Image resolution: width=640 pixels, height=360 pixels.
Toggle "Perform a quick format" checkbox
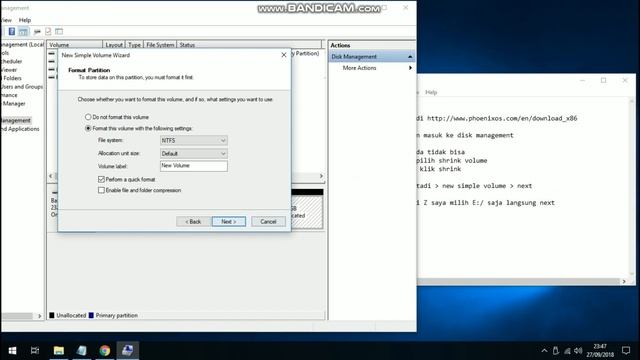[x=101, y=179]
